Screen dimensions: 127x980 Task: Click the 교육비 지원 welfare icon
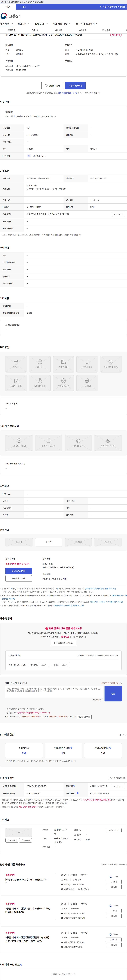[87, 364]
